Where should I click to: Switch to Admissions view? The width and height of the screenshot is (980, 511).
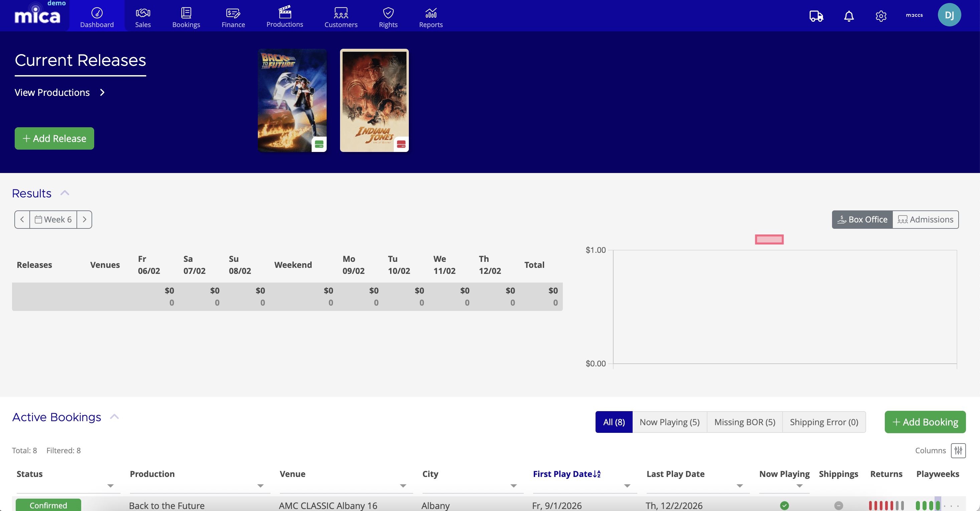(x=926, y=219)
